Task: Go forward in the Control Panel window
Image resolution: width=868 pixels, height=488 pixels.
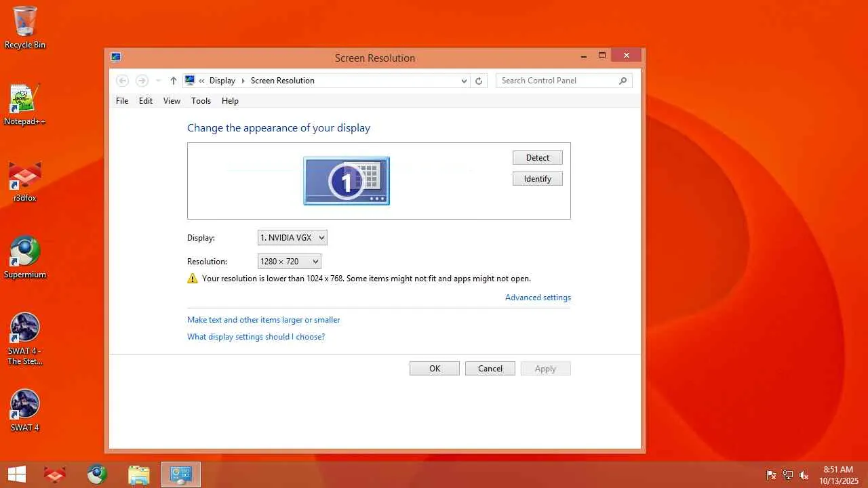Action: (142, 81)
